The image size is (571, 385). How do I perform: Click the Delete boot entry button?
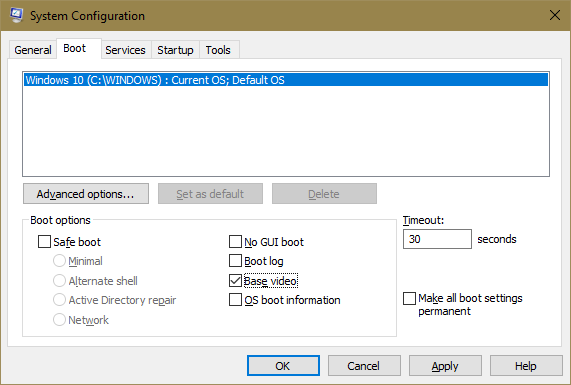coord(324,194)
